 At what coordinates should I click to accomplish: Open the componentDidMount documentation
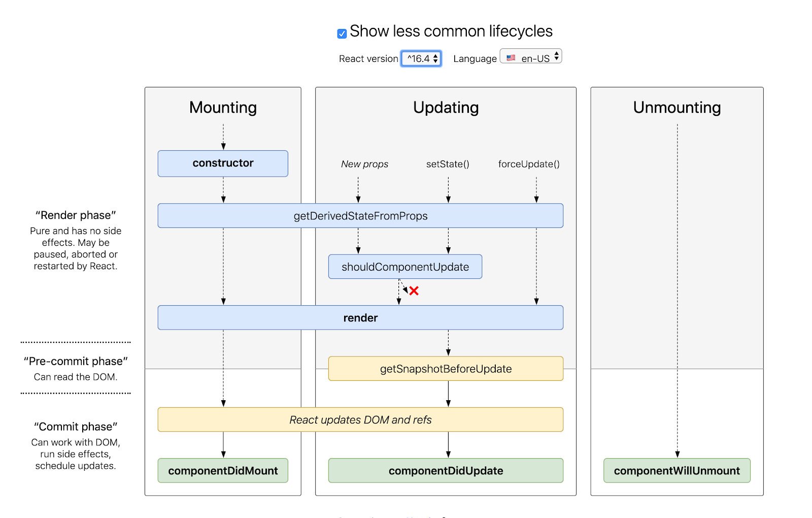coord(223,470)
